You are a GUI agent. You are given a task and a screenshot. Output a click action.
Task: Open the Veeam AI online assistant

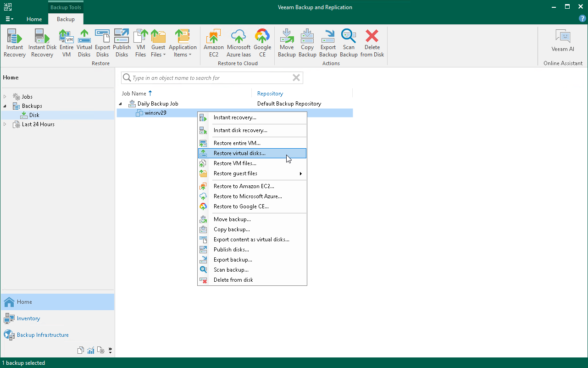point(563,41)
